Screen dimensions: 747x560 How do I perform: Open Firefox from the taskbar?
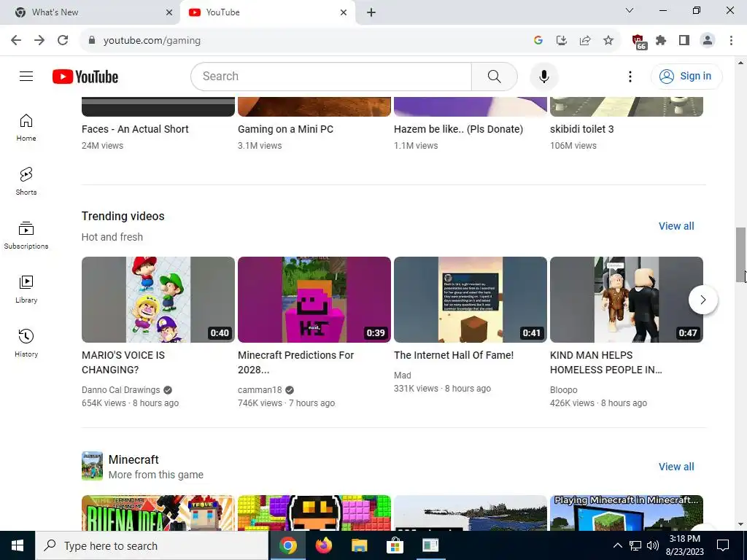click(x=323, y=545)
